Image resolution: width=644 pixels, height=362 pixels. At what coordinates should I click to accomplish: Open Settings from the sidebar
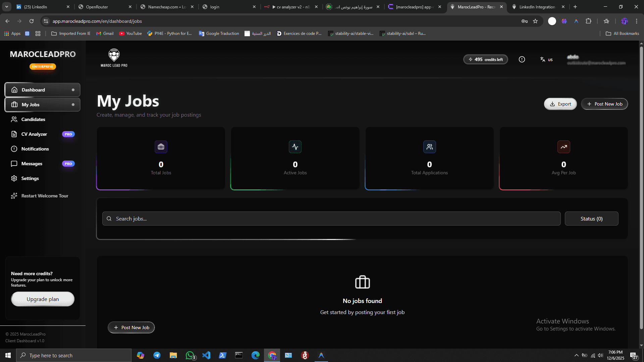30,178
